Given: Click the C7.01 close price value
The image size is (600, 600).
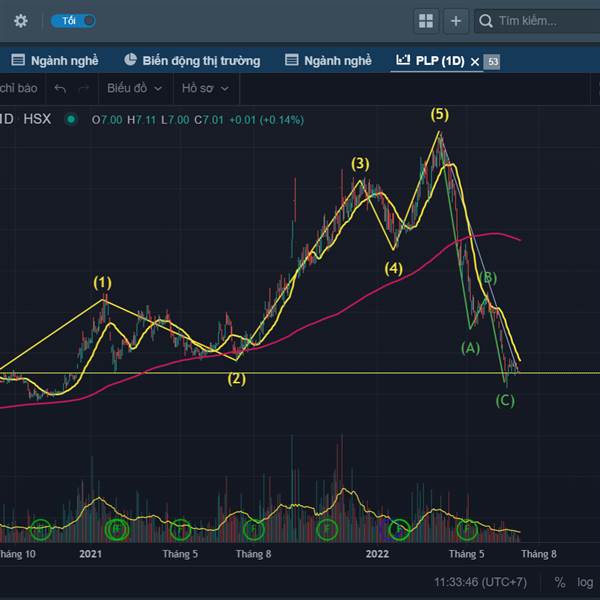Looking at the screenshot, I should [209, 120].
